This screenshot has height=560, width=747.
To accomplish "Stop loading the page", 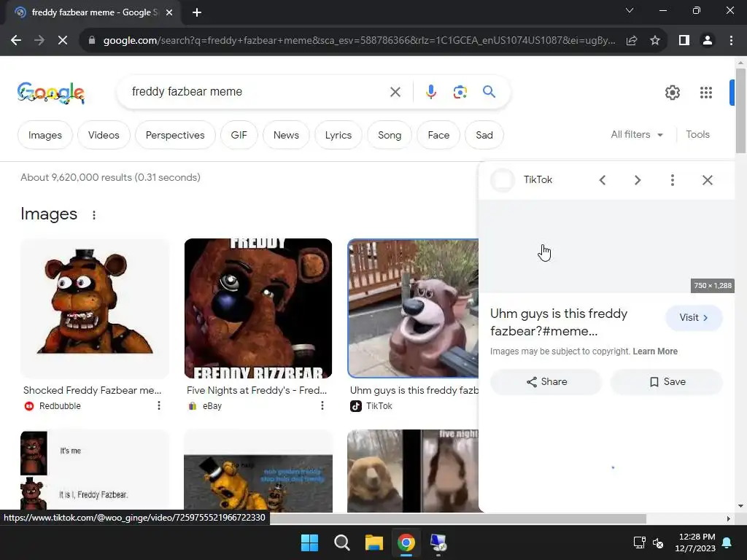I will point(63,41).
